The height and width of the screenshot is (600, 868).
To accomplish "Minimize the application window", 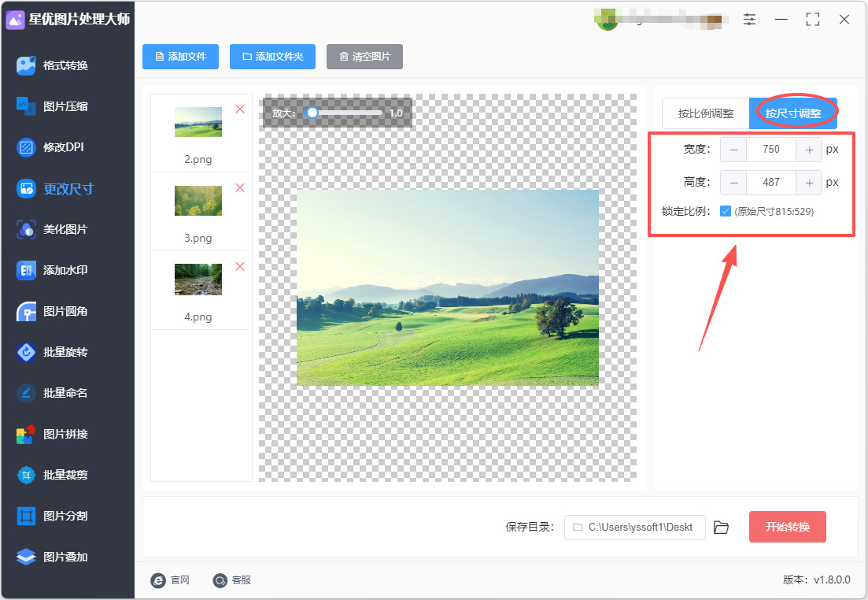I will tap(781, 20).
